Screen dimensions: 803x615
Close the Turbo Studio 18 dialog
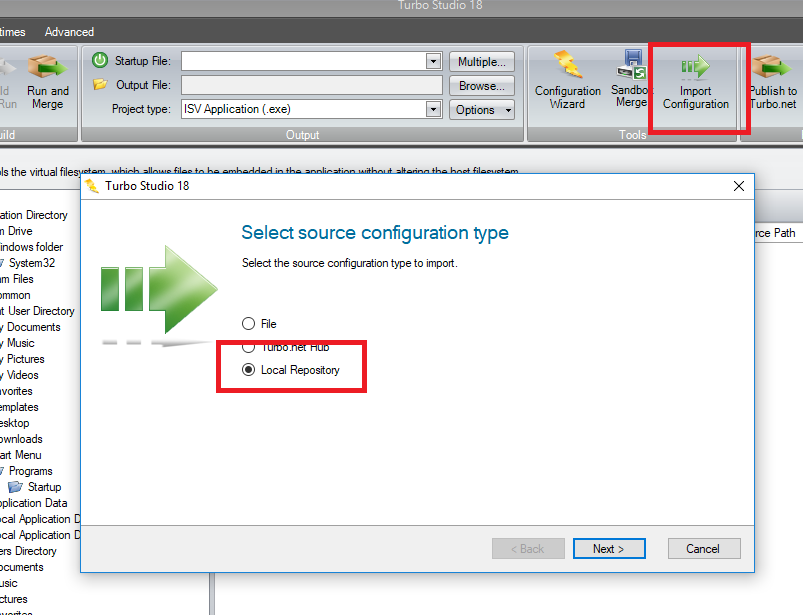click(738, 186)
